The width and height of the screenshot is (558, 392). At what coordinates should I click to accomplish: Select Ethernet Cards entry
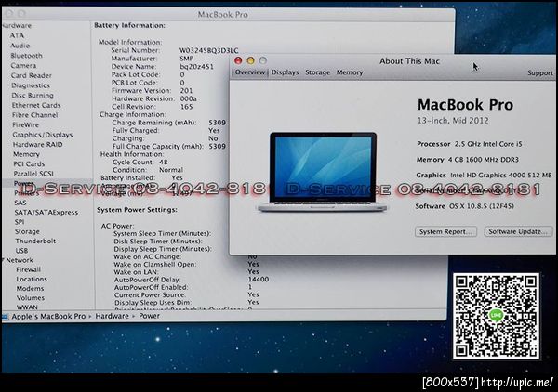pyautogui.click(x=36, y=105)
